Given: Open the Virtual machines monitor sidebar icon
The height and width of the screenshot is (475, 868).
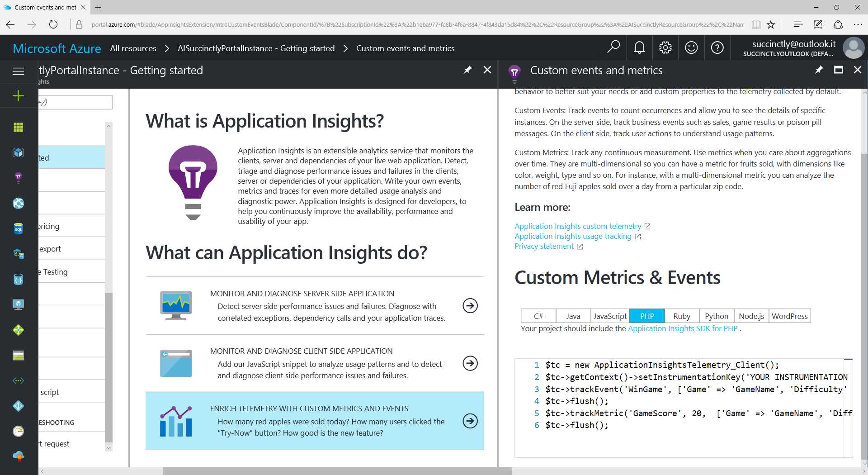Looking at the screenshot, I should click(18, 304).
